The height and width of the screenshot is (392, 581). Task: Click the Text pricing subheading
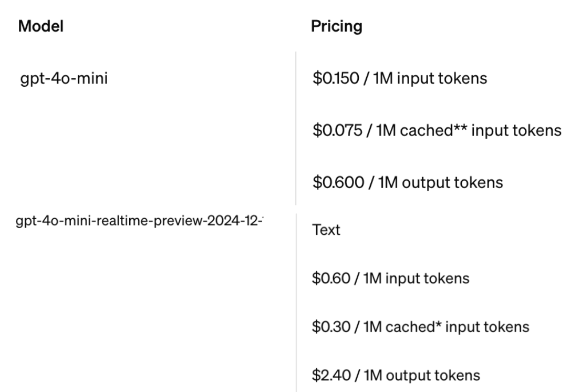[x=326, y=230]
